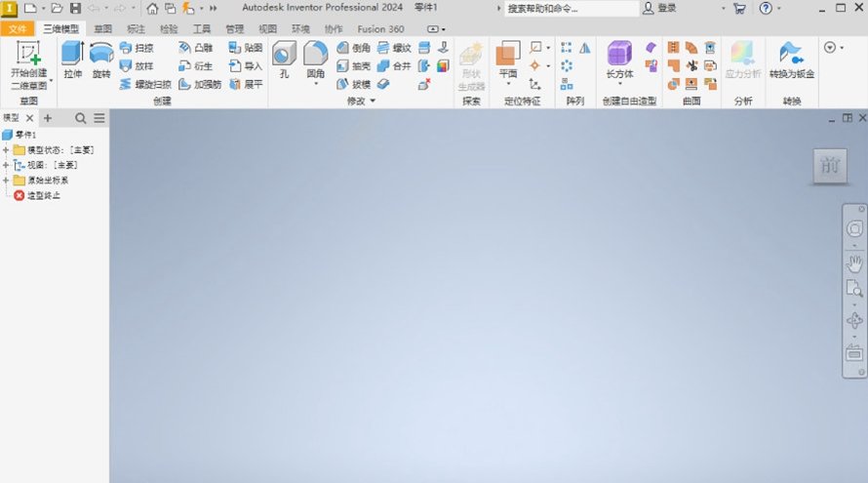The image size is (868, 483).
Task: Select the 零件1 root tree item
Action: point(20,135)
